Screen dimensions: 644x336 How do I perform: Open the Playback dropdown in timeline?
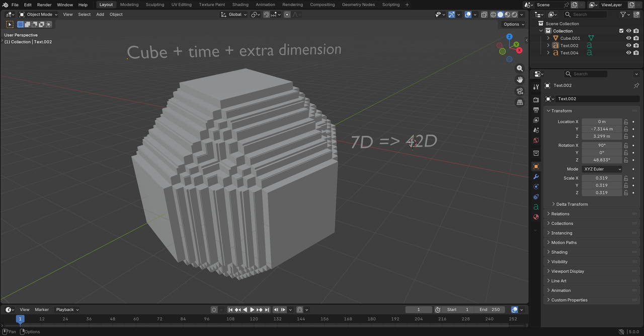[x=67, y=310]
